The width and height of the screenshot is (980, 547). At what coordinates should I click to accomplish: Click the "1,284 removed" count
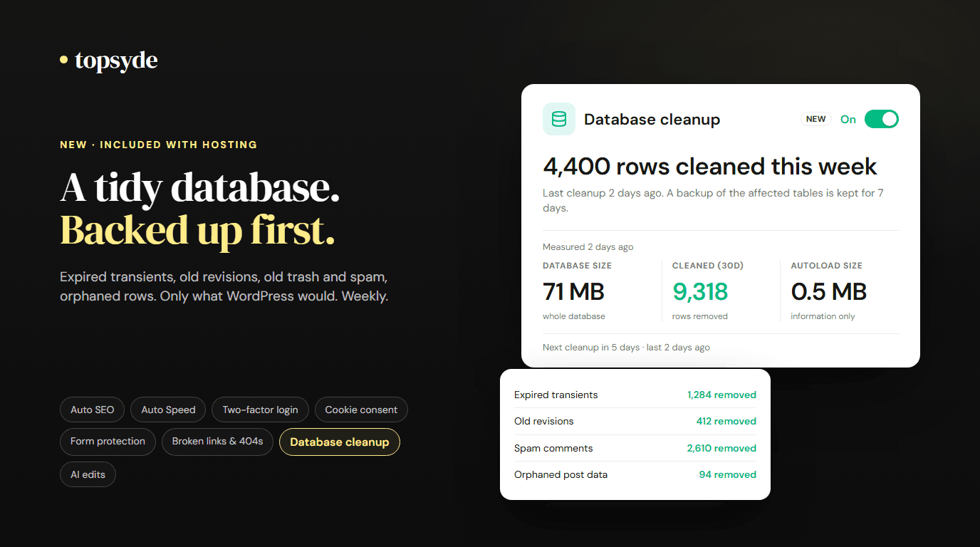tap(721, 395)
